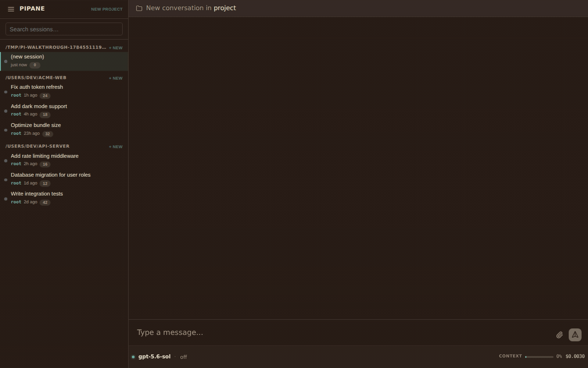Click the /TMP/PI-WALKTHROUGH project header
The height and width of the screenshot is (368, 588).
click(56, 47)
